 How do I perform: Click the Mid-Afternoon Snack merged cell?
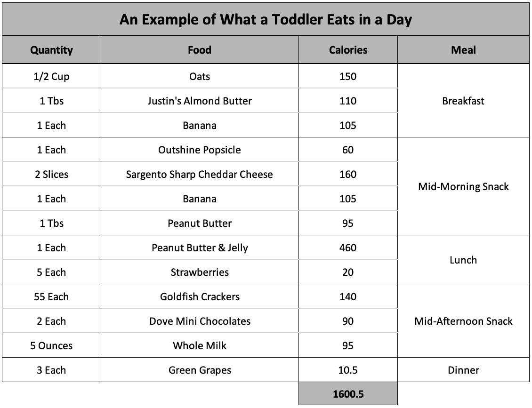tap(463, 321)
